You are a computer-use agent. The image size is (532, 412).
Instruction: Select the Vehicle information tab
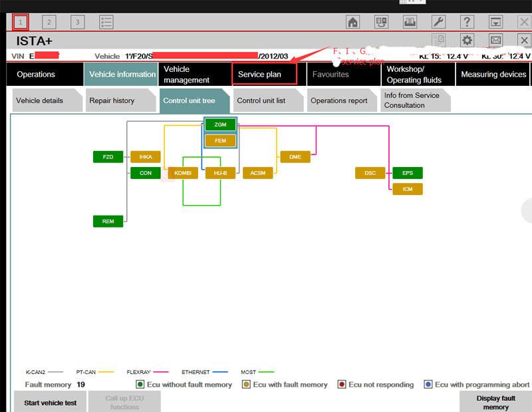click(x=121, y=75)
